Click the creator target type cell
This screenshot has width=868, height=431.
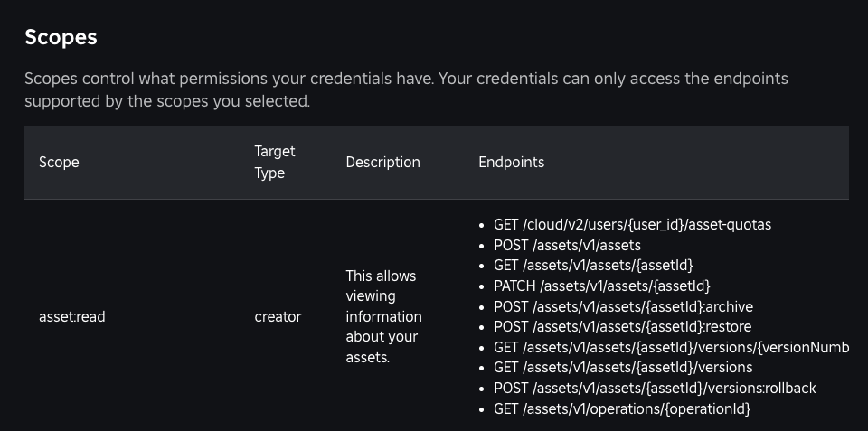(278, 317)
